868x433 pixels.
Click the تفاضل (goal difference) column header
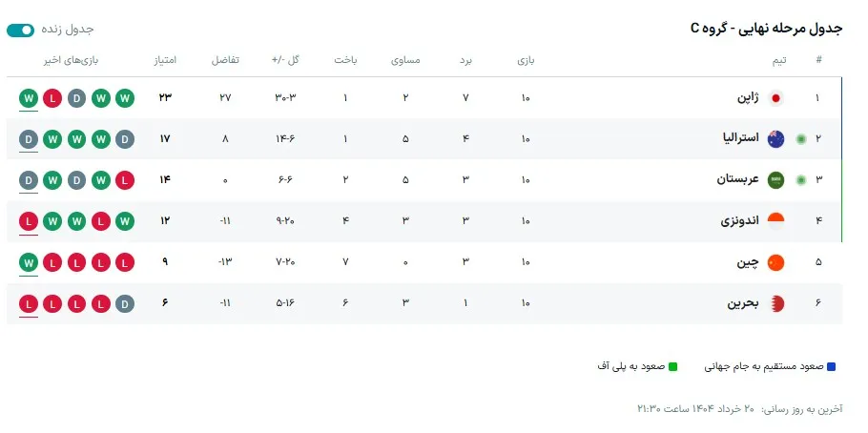coord(225,60)
